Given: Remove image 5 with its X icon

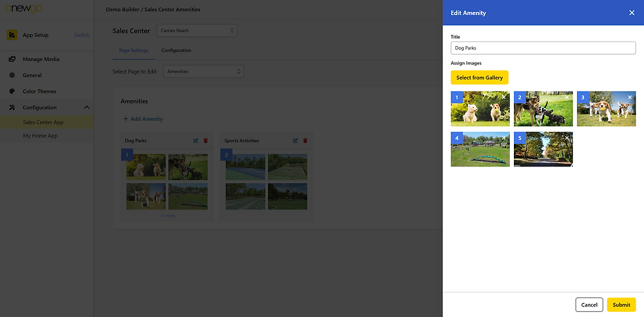Looking at the screenshot, I should [566, 137].
